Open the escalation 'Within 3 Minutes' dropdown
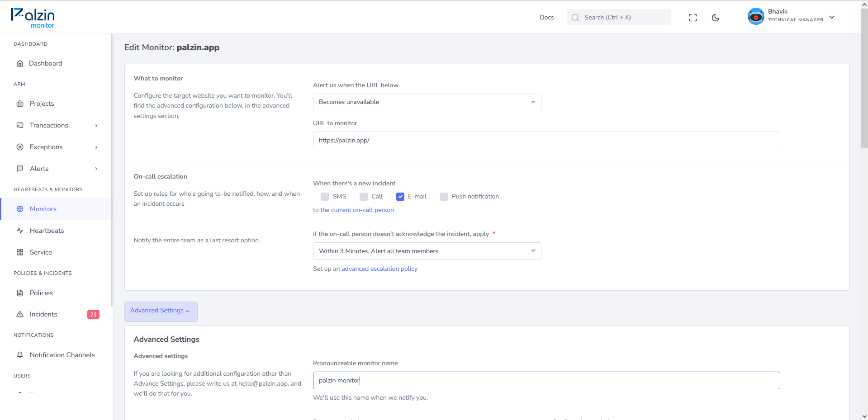 [427, 251]
